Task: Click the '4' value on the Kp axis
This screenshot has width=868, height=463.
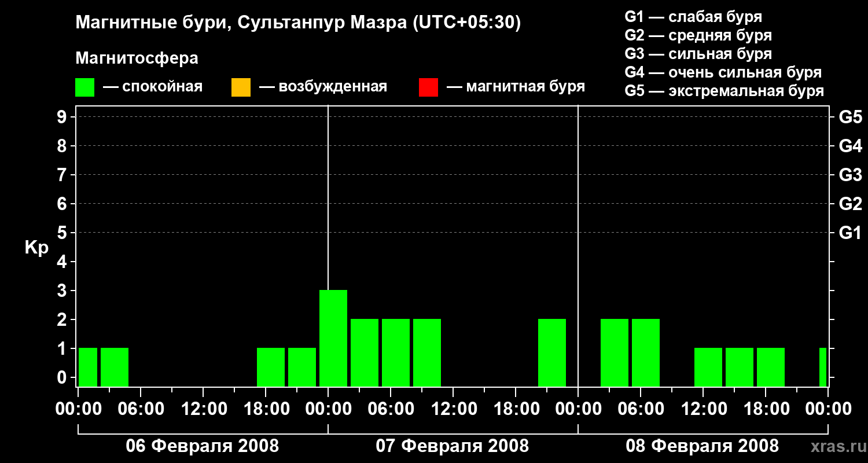Action: 63,262
